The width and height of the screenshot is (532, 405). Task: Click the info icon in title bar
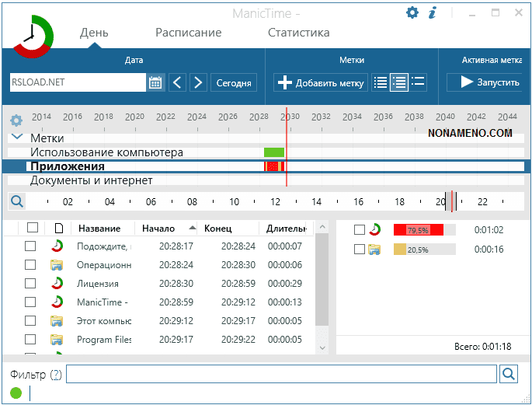pyautogui.click(x=433, y=12)
